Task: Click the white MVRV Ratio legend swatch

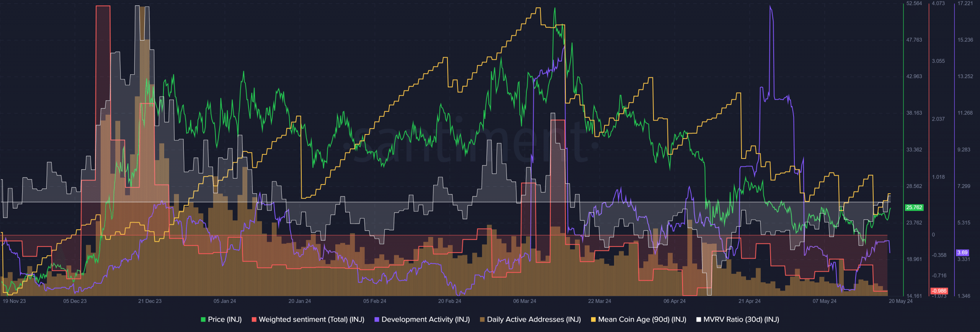Action: coord(699,319)
